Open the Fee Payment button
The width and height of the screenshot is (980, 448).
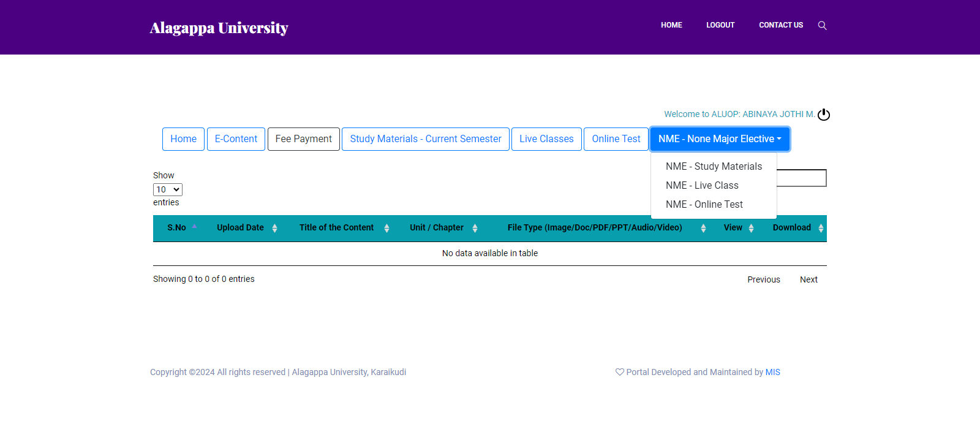(304, 139)
